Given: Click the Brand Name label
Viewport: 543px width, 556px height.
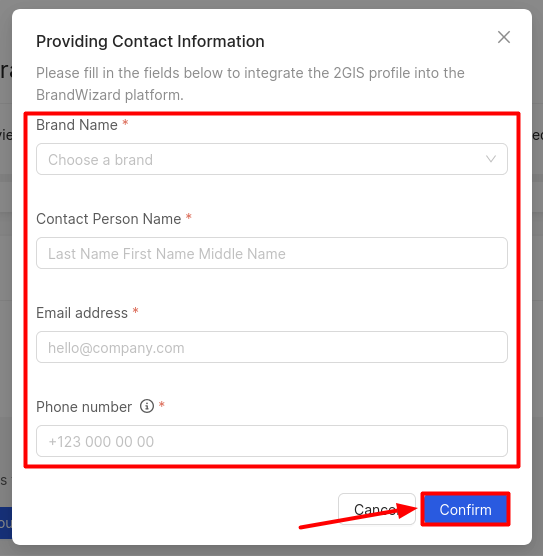Looking at the screenshot, I should pyautogui.click(x=77, y=125).
